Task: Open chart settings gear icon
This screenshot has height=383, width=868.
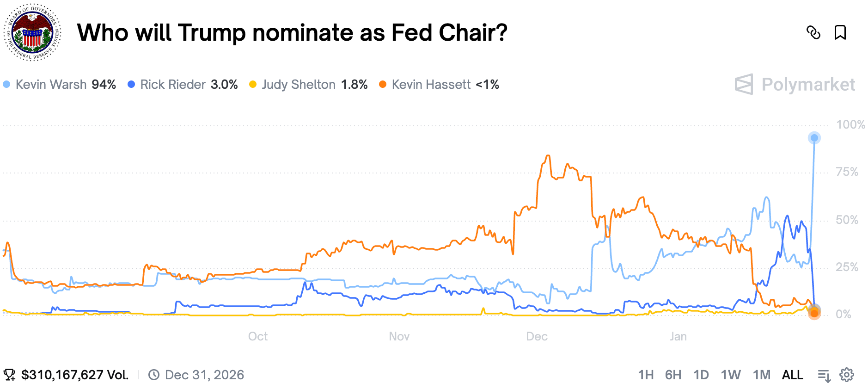Action: (847, 375)
